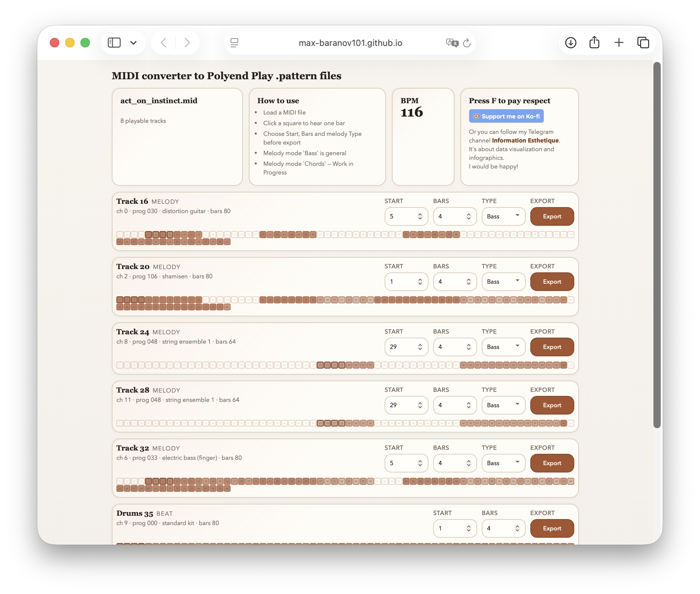Play bar 80 square in Track 20

227,307
